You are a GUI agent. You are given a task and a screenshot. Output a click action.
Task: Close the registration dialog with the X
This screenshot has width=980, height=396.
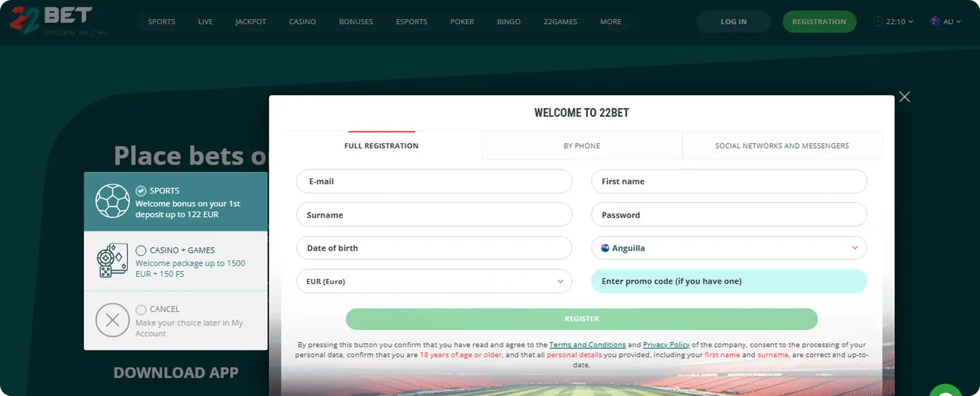click(x=905, y=97)
